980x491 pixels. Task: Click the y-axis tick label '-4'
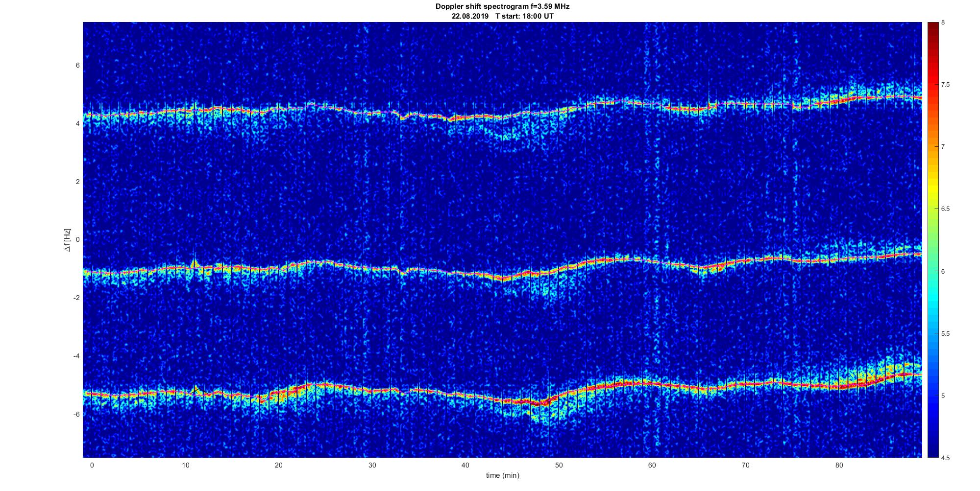[x=76, y=356]
